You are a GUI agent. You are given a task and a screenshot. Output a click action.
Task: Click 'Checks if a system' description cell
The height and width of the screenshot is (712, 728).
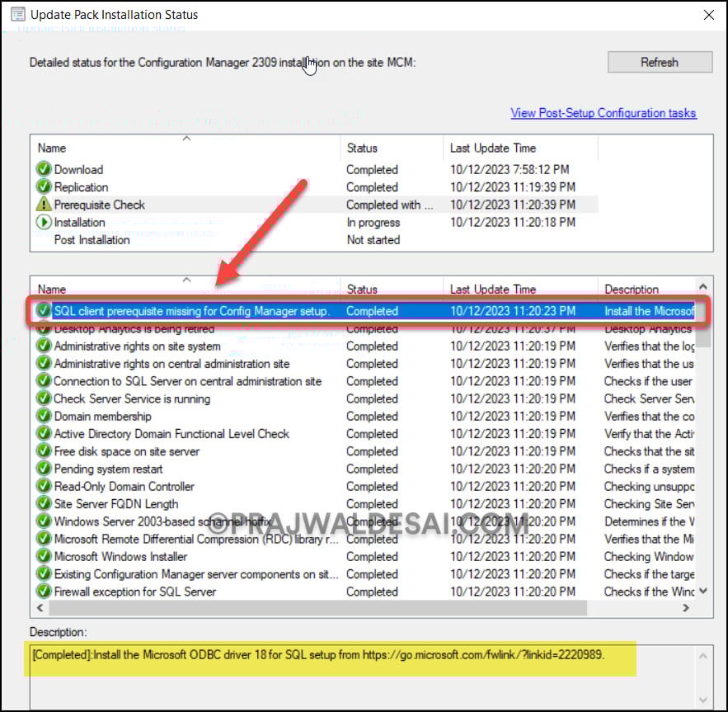(649, 469)
